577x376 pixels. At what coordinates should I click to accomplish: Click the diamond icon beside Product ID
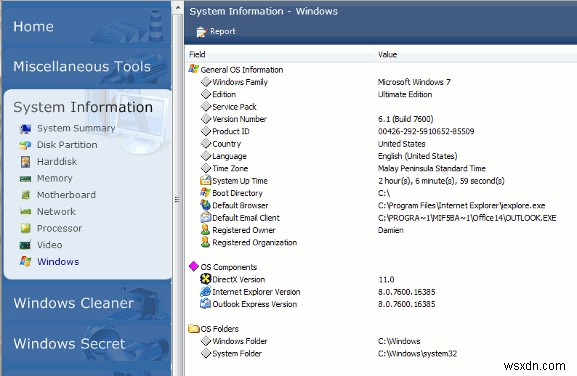click(206, 131)
